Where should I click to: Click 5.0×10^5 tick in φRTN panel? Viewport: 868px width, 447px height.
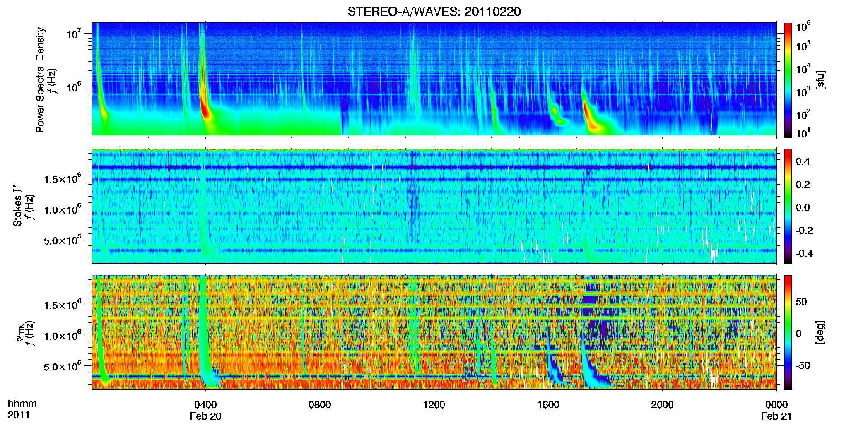click(63, 366)
